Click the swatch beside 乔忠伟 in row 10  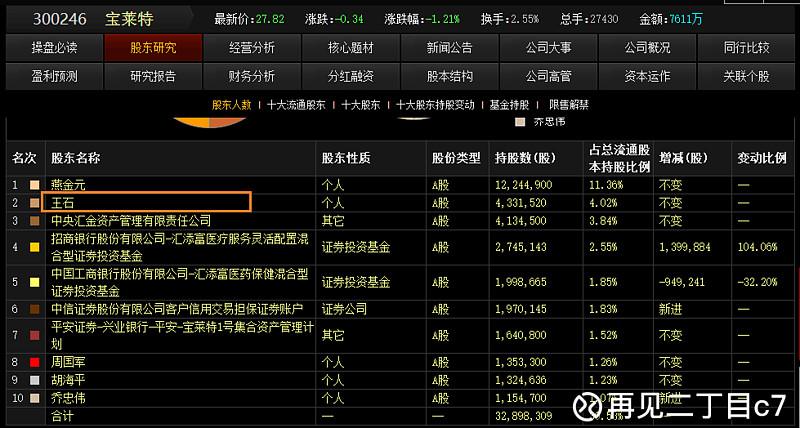coord(35,398)
